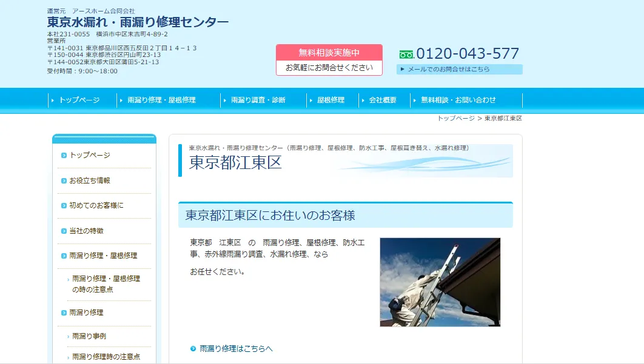
Task: Click bullet icon beside 当社の特徴
Action: [64, 231]
